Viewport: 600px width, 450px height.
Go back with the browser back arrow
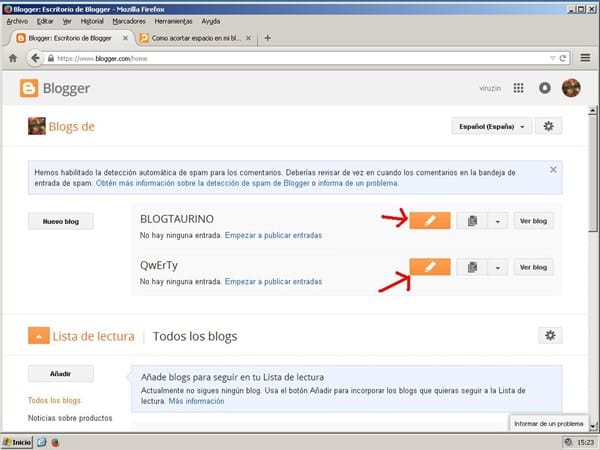pyautogui.click(x=35, y=58)
